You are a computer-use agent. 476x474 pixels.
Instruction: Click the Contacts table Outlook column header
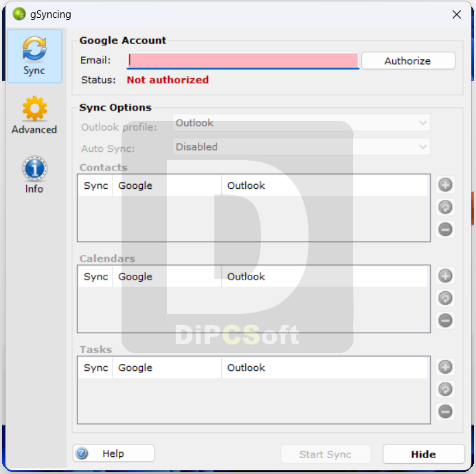coord(324,185)
